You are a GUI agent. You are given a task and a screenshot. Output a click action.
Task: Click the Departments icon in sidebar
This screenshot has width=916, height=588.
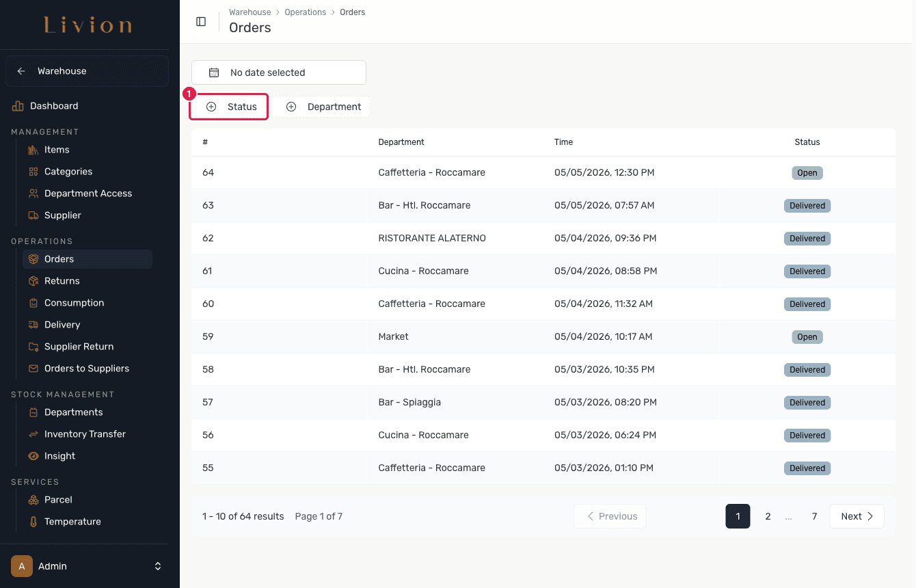click(x=33, y=412)
